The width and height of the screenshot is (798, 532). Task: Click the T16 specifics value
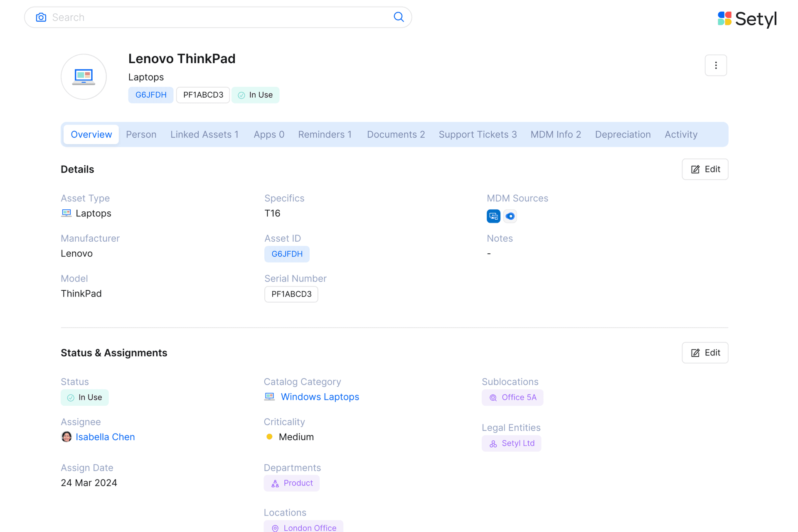pyautogui.click(x=272, y=213)
